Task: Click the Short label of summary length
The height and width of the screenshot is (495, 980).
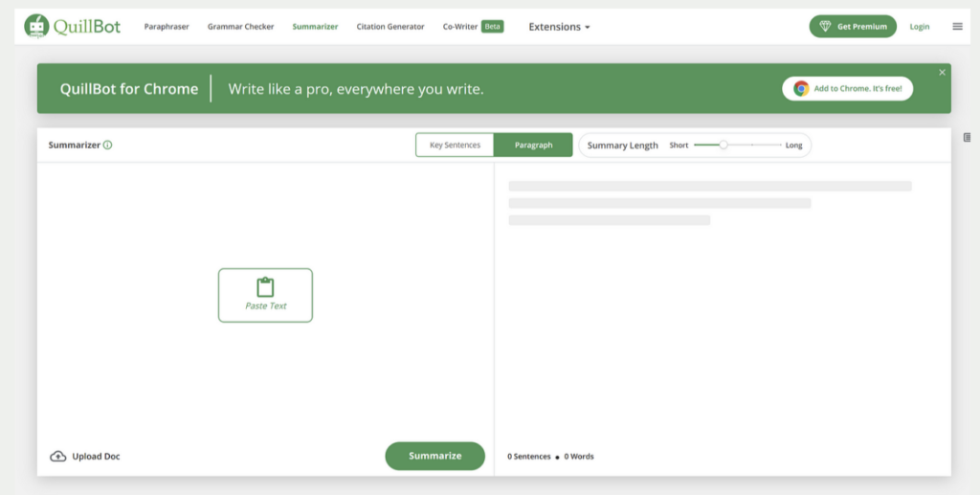Action: coord(679,146)
